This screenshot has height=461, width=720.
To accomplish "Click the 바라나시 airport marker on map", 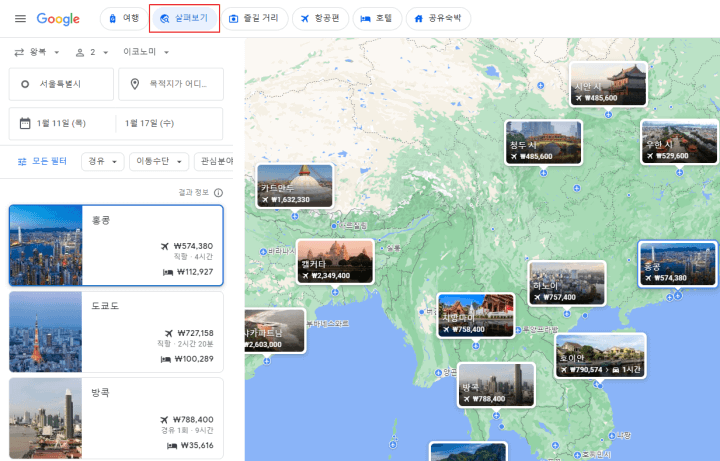I will pyautogui.click(x=263, y=252).
